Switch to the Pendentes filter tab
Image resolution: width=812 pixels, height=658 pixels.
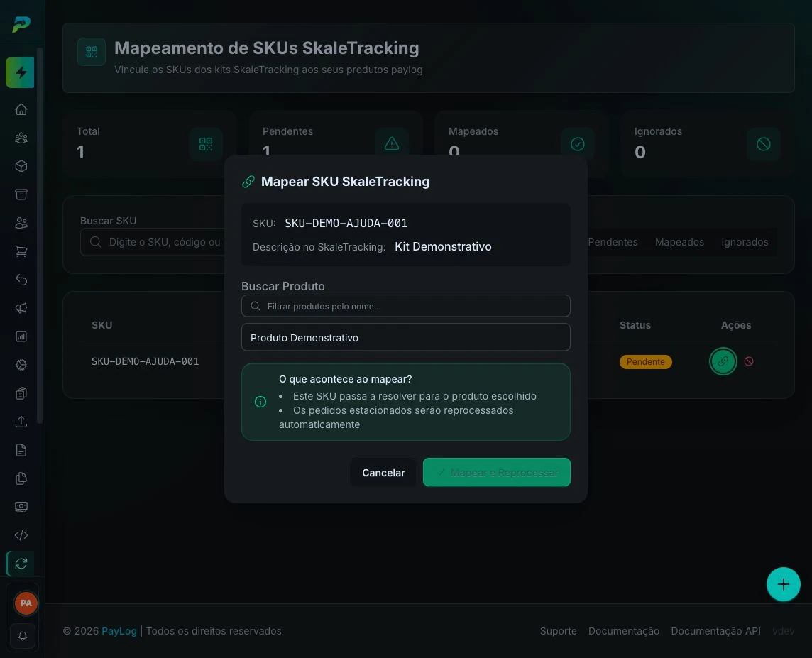613,242
